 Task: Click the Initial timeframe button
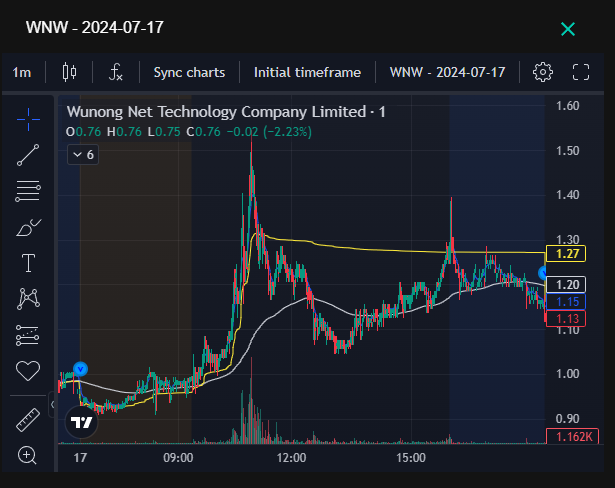coord(307,73)
